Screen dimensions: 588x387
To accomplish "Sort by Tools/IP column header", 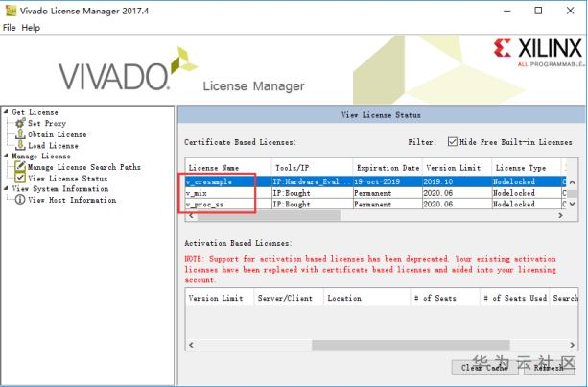I will tap(312, 168).
